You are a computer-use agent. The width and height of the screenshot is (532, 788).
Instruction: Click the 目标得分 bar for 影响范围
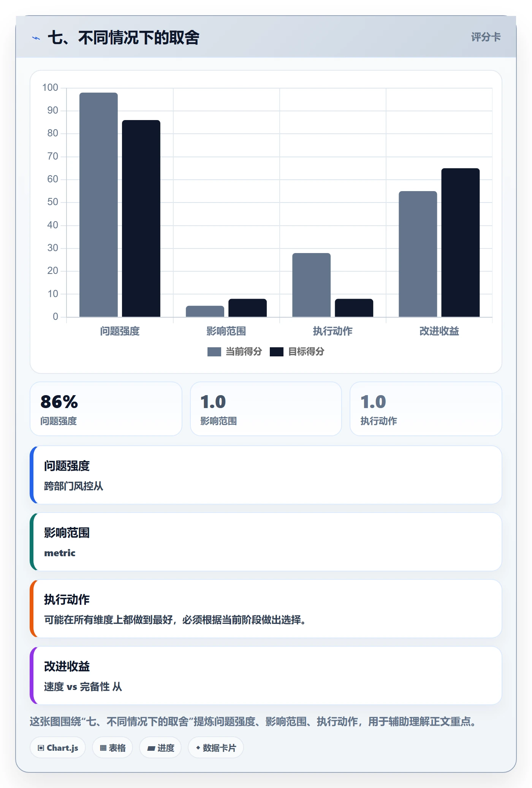pyautogui.click(x=247, y=308)
